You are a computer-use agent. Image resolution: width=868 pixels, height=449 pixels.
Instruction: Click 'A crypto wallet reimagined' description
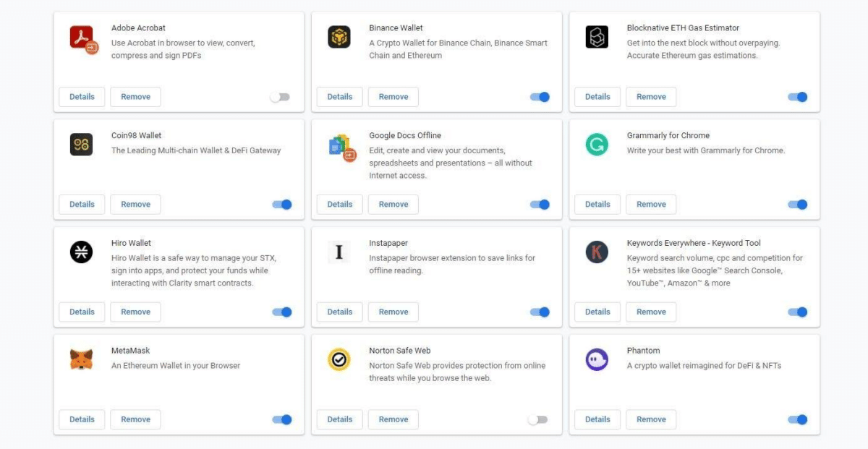tap(705, 366)
